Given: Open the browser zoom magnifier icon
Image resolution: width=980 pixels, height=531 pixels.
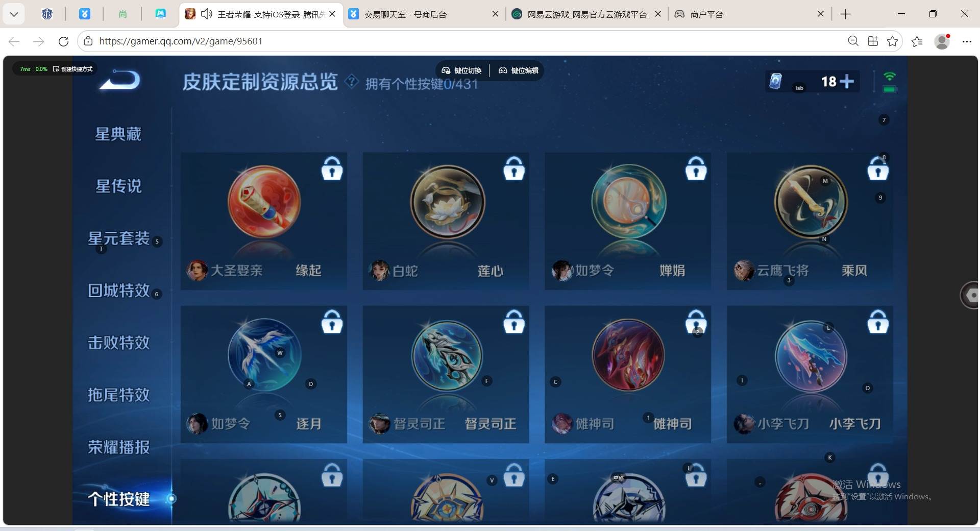Looking at the screenshot, I should click(x=853, y=41).
